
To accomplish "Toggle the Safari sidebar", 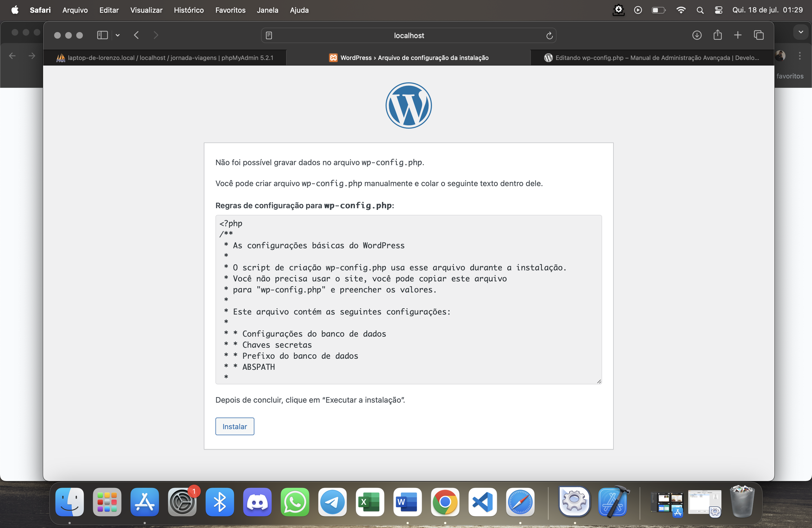I will [x=102, y=35].
